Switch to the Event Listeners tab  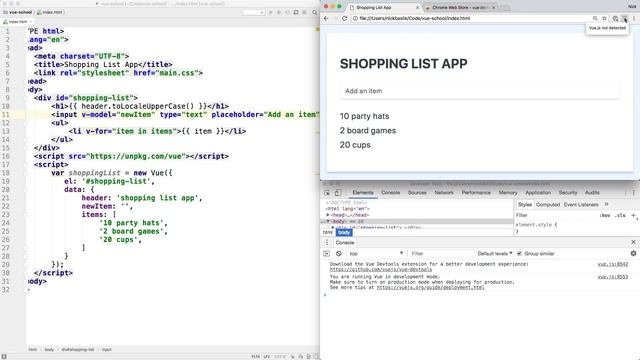(x=581, y=204)
